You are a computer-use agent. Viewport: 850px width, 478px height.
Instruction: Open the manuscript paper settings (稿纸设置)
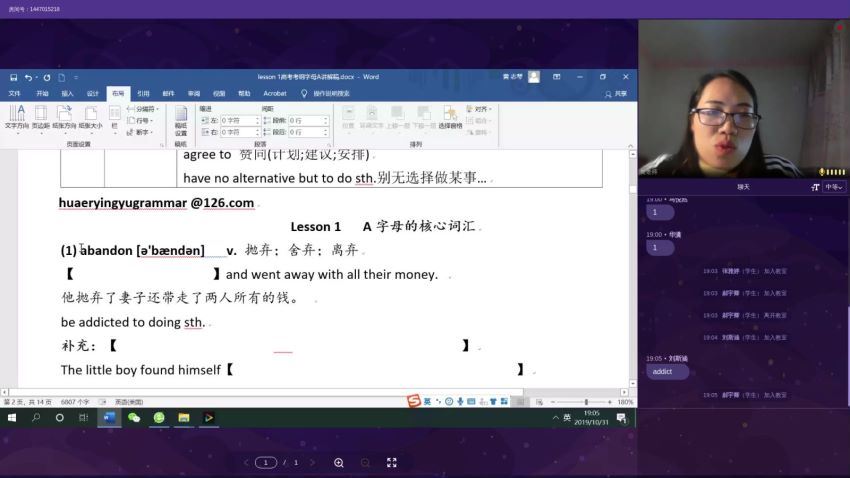(x=181, y=121)
